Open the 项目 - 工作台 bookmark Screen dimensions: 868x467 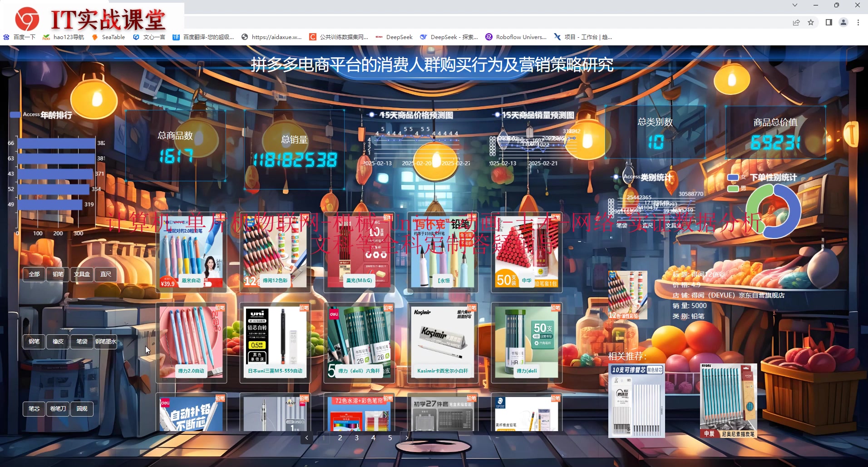click(x=583, y=37)
